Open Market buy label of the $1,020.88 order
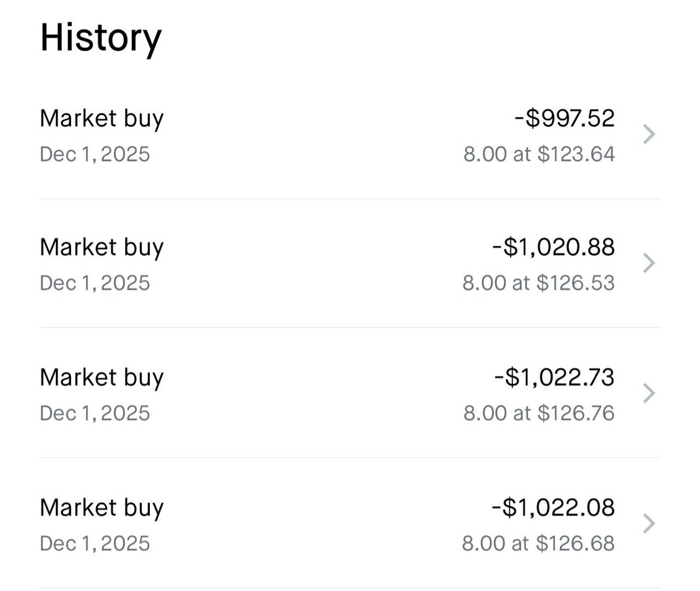 (101, 247)
